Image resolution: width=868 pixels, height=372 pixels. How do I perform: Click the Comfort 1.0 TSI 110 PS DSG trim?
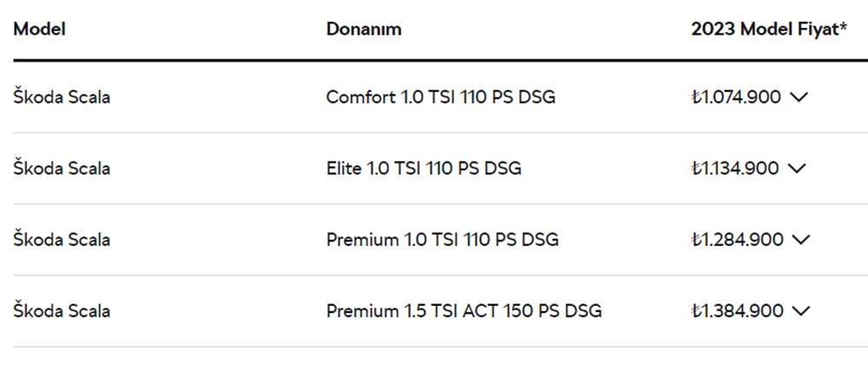[440, 97]
